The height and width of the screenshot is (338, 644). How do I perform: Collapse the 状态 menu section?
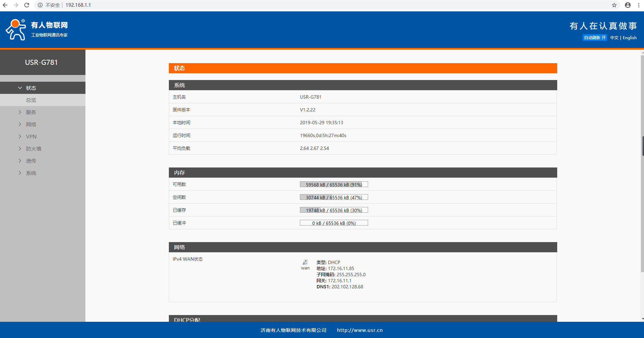point(31,88)
